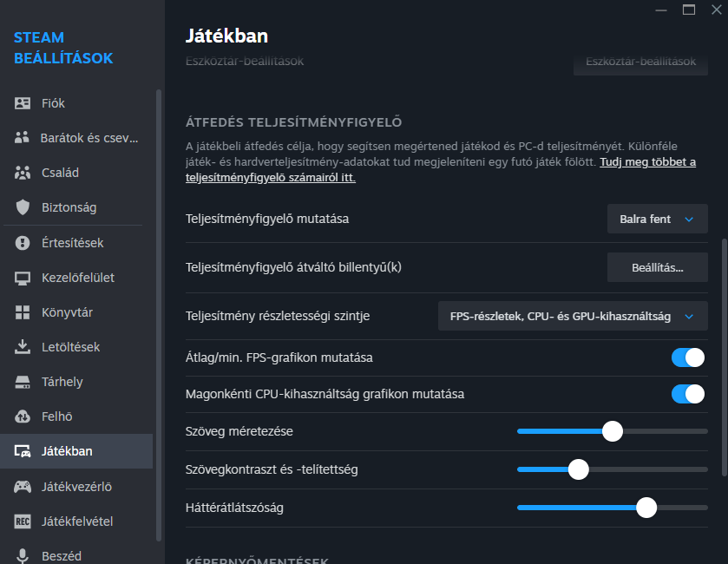
Task: Open Barátok és csevegés people icon
Action: click(23, 138)
